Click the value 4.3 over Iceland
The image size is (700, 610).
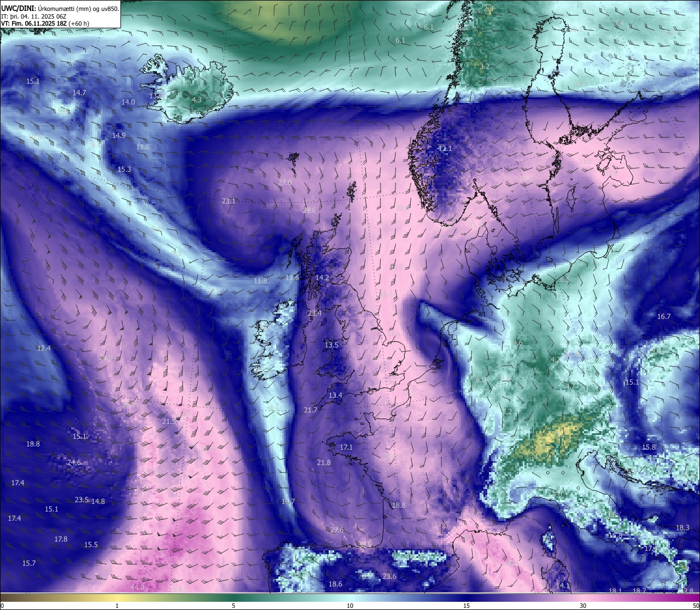(x=197, y=100)
